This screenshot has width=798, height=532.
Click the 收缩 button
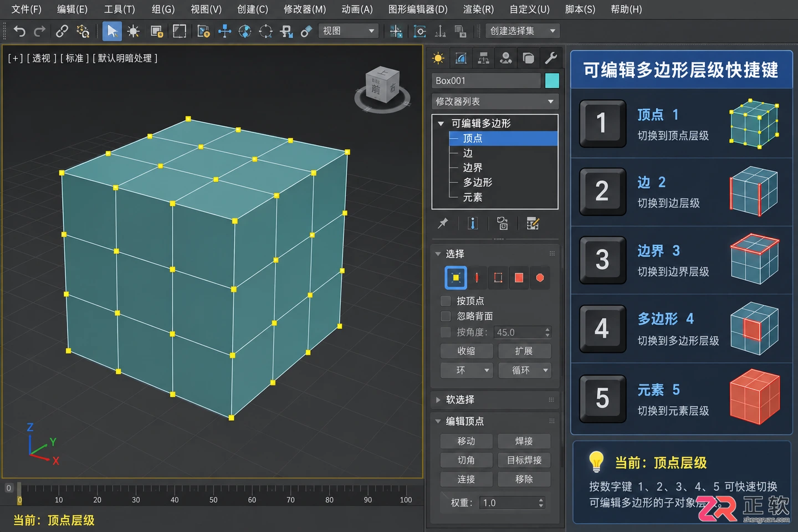click(x=467, y=351)
